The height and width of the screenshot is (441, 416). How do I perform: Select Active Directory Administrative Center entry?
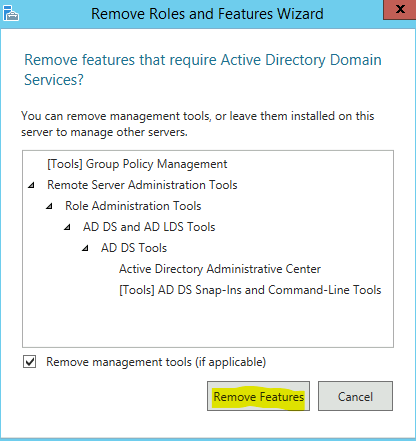pyautogui.click(x=220, y=269)
